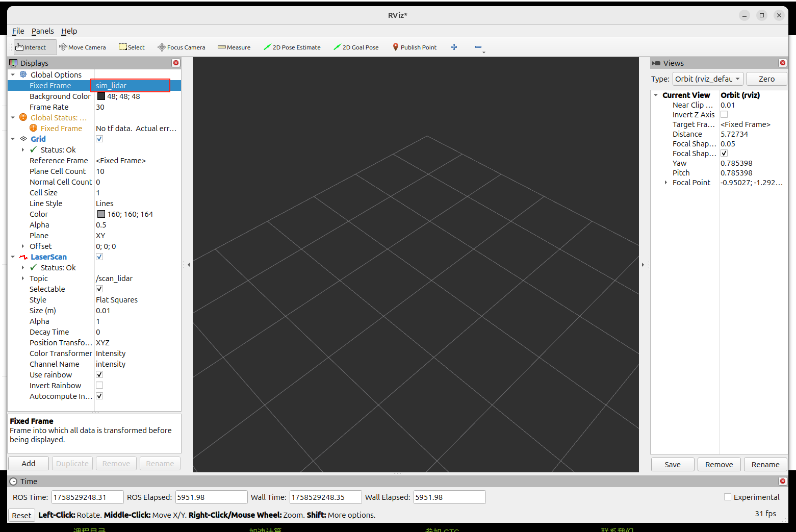
Task: Click the Views panel camera icon
Action: tap(656, 63)
